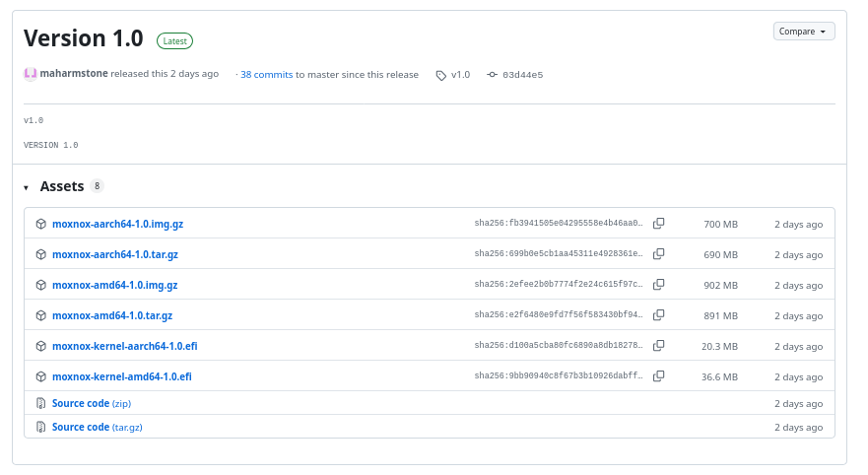Download moxnox-kernel-aarch64-1.0.efi
The width and height of the screenshot is (868, 475).
click(124, 346)
